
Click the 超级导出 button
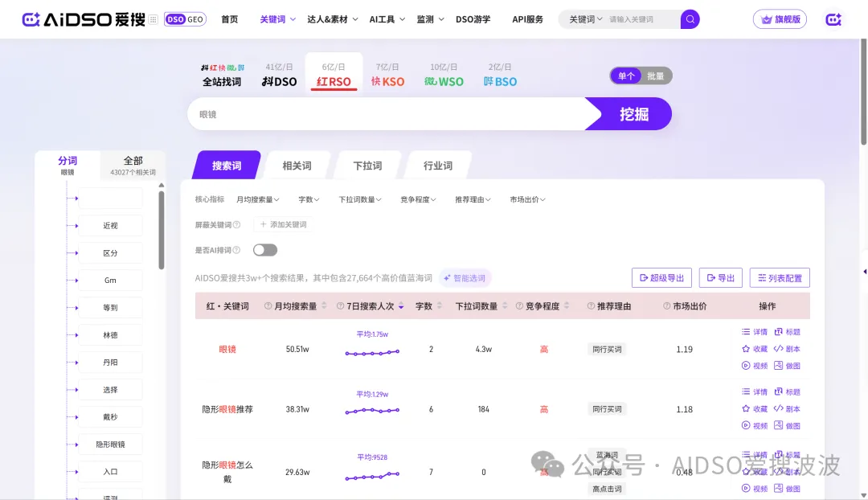pos(661,278)
